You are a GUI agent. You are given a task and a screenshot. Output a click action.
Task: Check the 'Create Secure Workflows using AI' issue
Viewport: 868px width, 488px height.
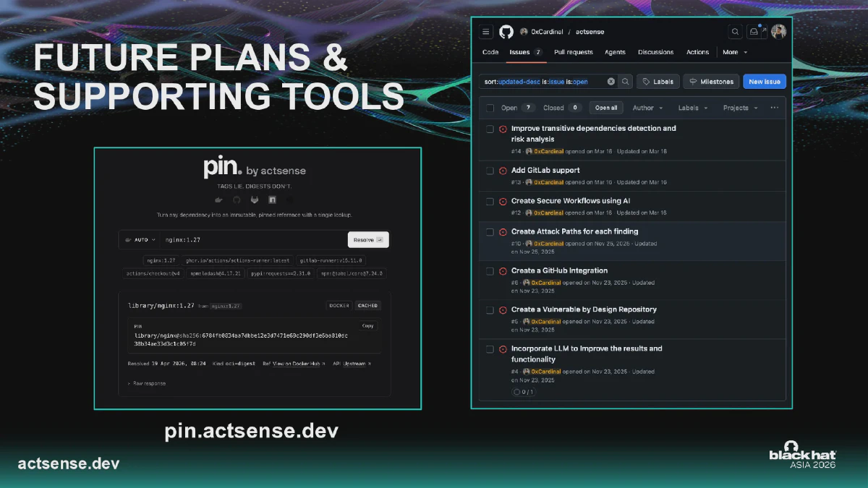coord(490,201)
